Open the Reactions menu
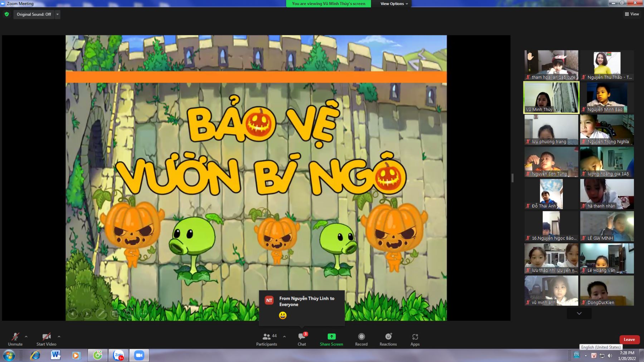This screenshot has width=644, height=362. (388, 339)
